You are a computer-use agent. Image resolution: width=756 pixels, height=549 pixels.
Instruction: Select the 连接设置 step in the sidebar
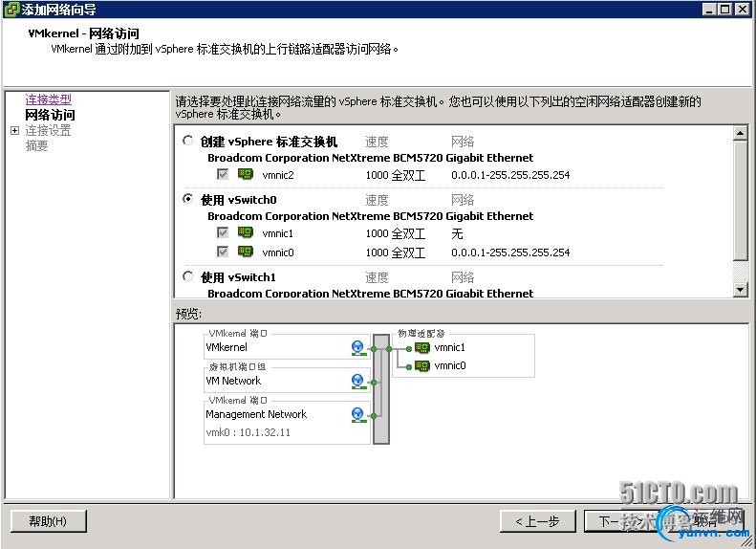pyautogui.click(x=48, y=130)
